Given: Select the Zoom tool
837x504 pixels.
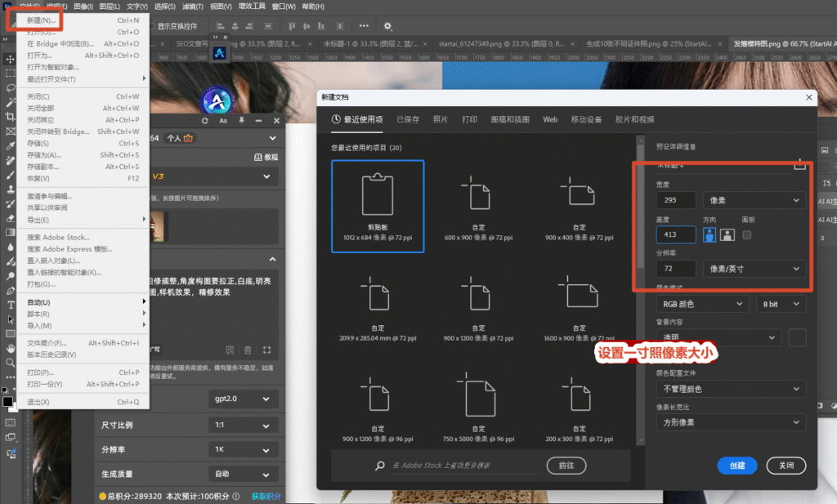Looking at the screenshot, I should 10,362.
